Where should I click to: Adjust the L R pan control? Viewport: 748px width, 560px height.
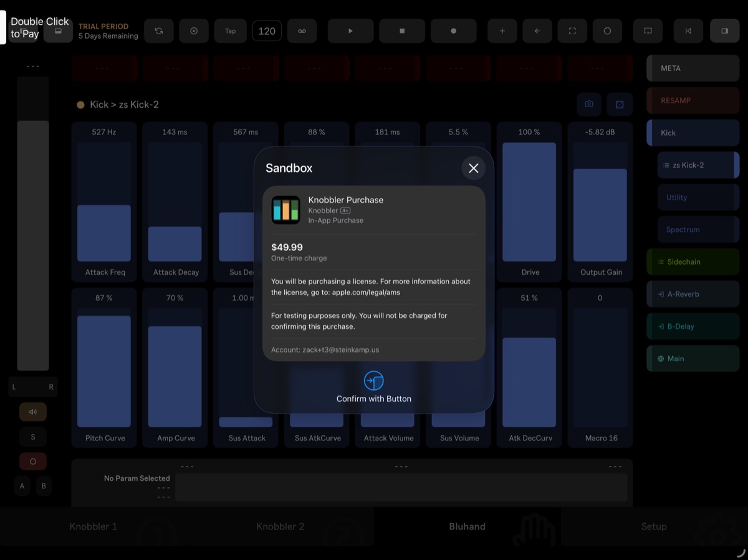[33, 387]
